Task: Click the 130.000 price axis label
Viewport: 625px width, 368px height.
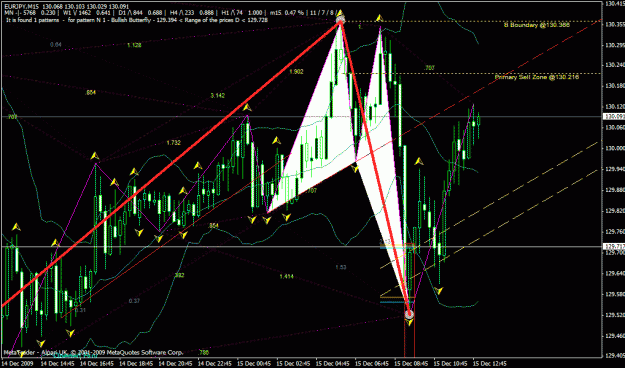Action: [615, 148]
